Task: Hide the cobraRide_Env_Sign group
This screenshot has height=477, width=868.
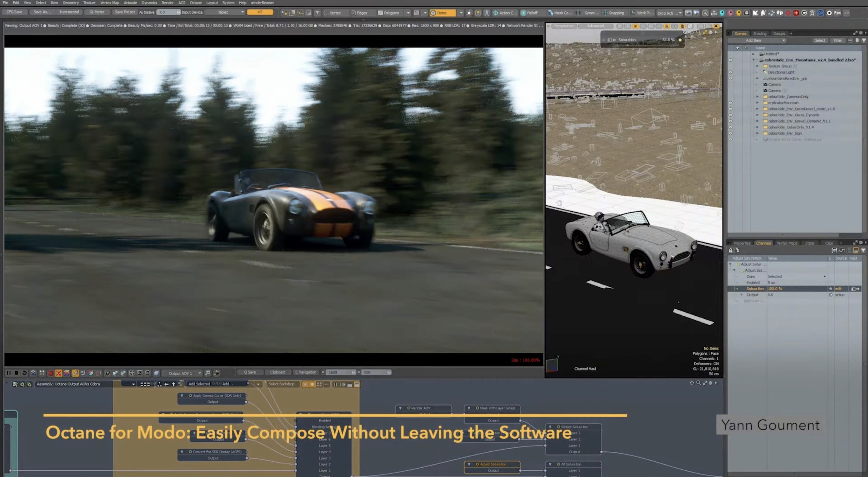Action: [731, 134]
